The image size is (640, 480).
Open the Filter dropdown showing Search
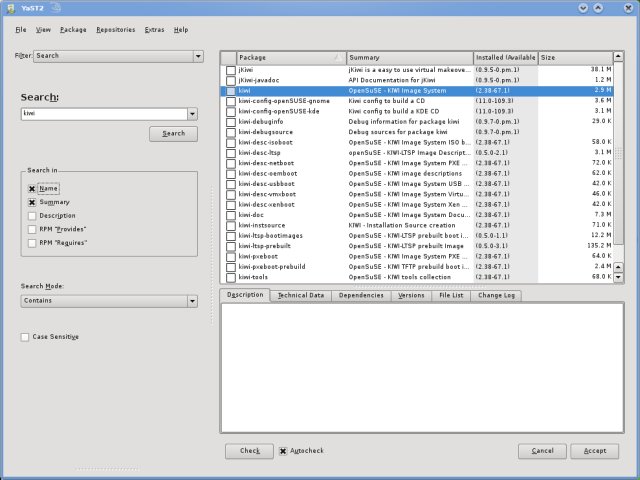[197, 57]
